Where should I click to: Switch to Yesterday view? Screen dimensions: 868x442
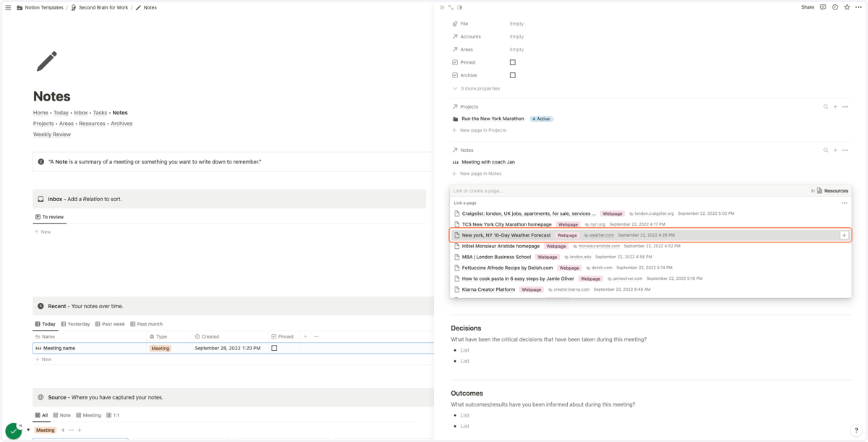point(75,324)
